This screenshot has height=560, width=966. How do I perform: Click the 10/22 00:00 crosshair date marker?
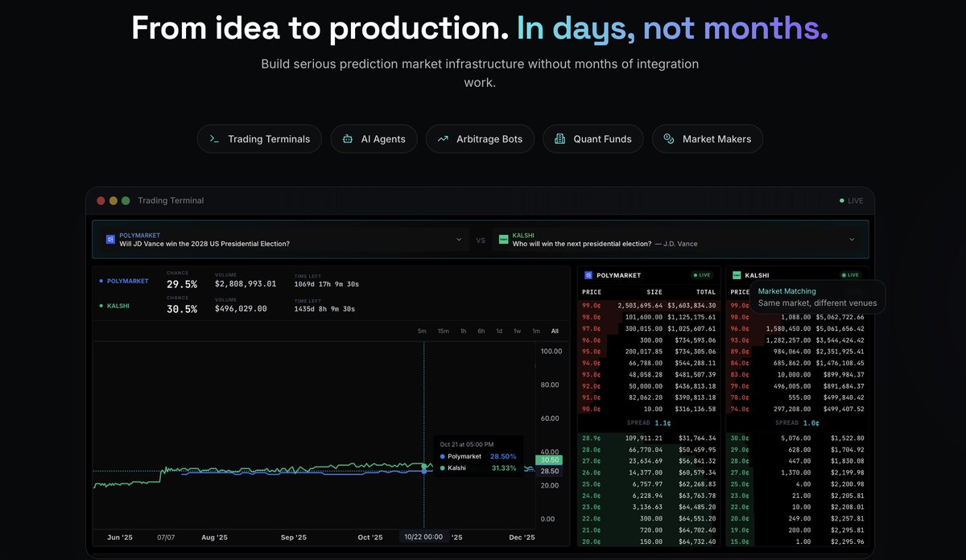[424, 537]
